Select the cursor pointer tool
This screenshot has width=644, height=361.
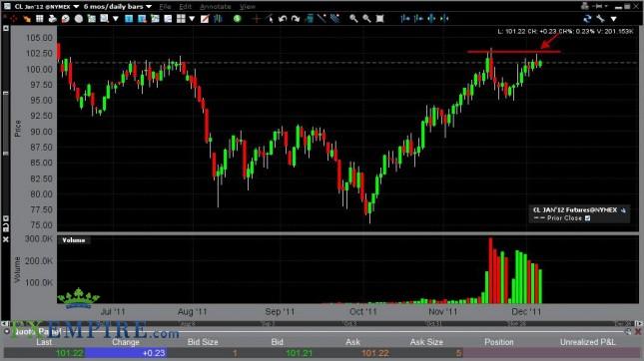click(x=269, y=19)
